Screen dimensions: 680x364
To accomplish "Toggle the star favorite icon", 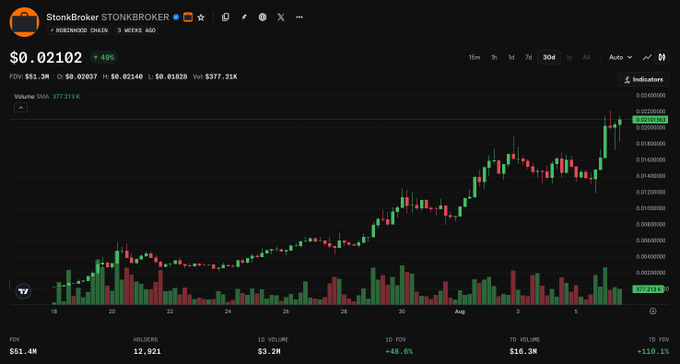I will (x=201, y=17).
